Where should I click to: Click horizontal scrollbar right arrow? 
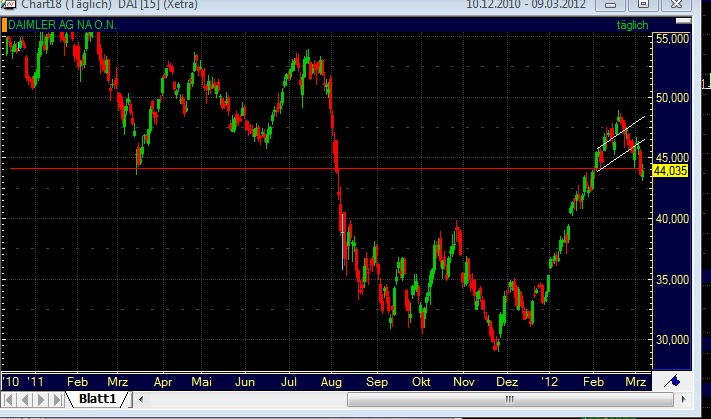(684, 400)
